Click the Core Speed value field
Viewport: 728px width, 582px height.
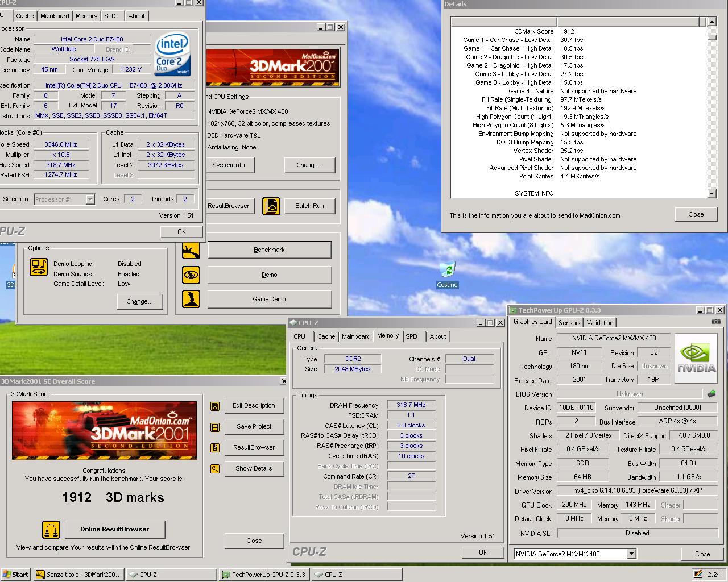coord(61,145)
